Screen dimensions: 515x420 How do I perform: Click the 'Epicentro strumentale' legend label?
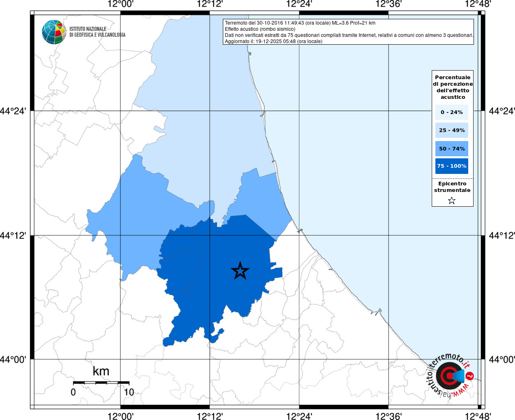coord(452,187)
